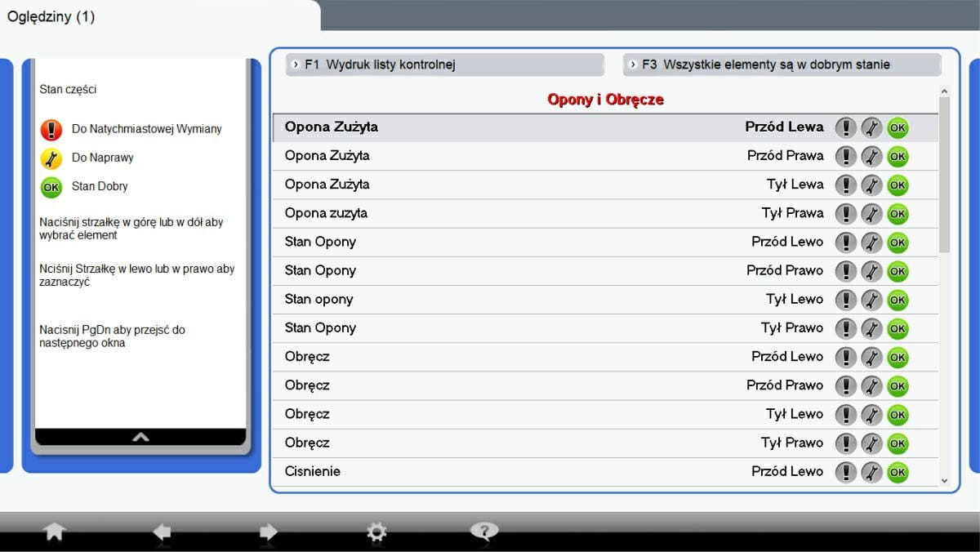Select the Obręcz Tył Prawo row
Screen dimensions: 980x552
[x=605, y=443]
